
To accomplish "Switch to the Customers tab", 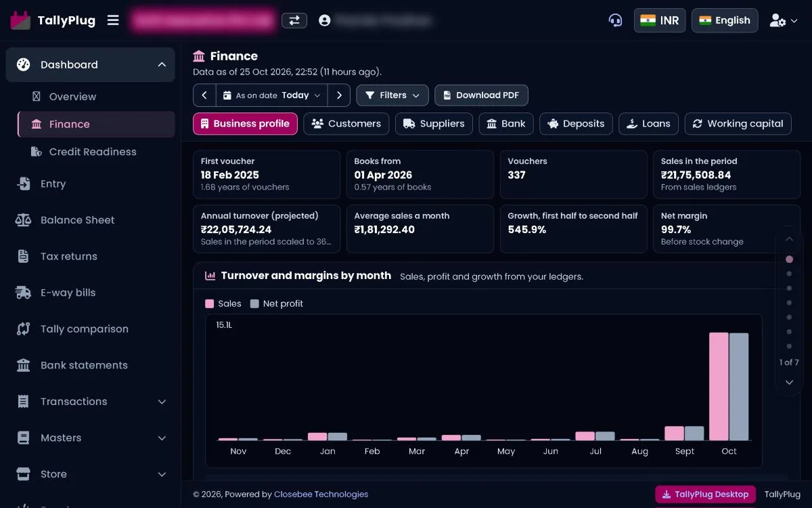I will (x=346, y=123).
